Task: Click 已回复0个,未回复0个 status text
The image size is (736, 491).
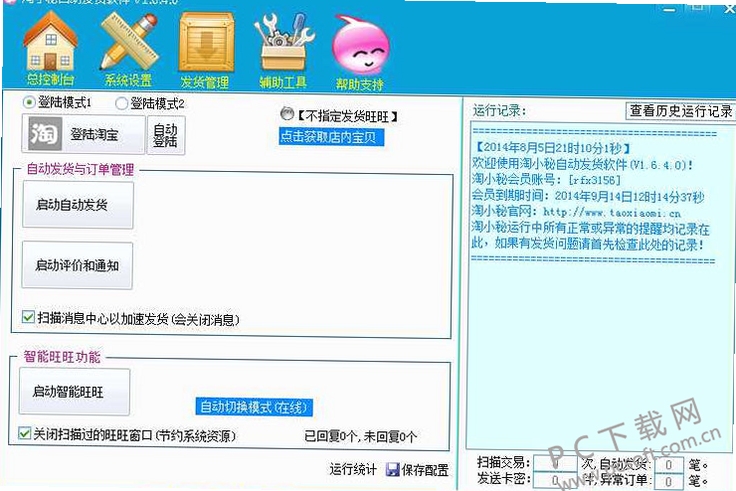Action: (x=360, y=437)
